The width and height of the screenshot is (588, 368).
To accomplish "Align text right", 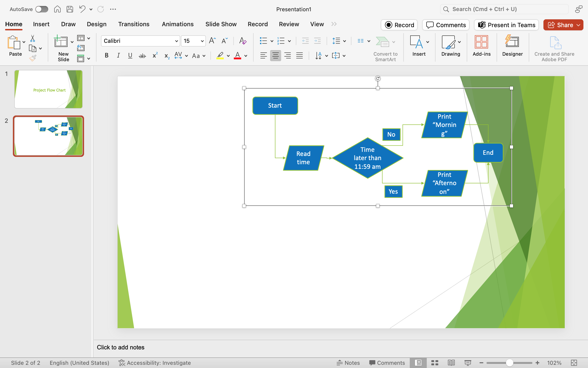I will (x=288, y=55).
